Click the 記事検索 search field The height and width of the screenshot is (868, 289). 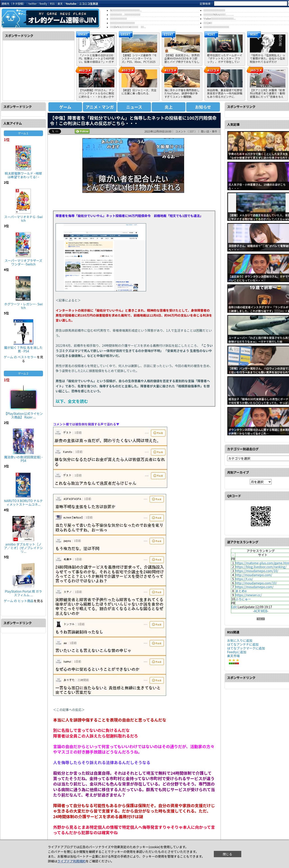pyautogui.click(x=251, y=4)
